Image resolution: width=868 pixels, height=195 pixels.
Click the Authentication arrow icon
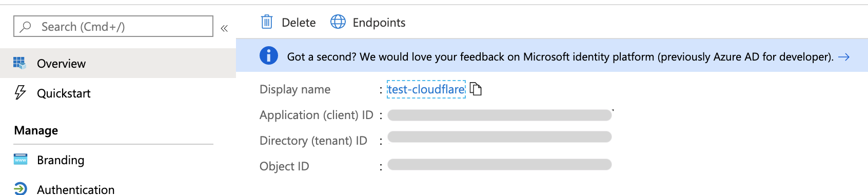click(x=20, y=189)
